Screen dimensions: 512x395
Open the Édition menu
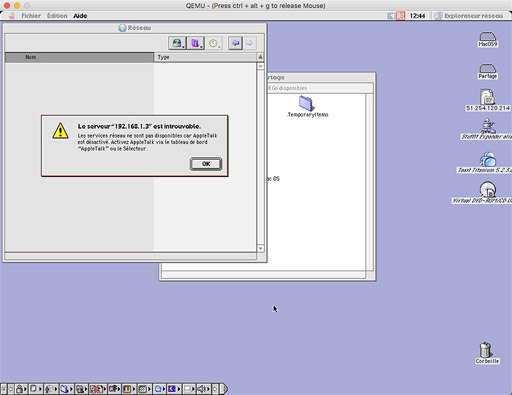57,16
